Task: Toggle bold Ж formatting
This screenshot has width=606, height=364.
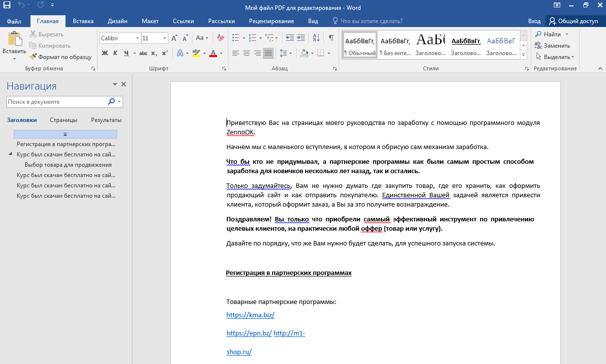Action: tap(105, 53)
